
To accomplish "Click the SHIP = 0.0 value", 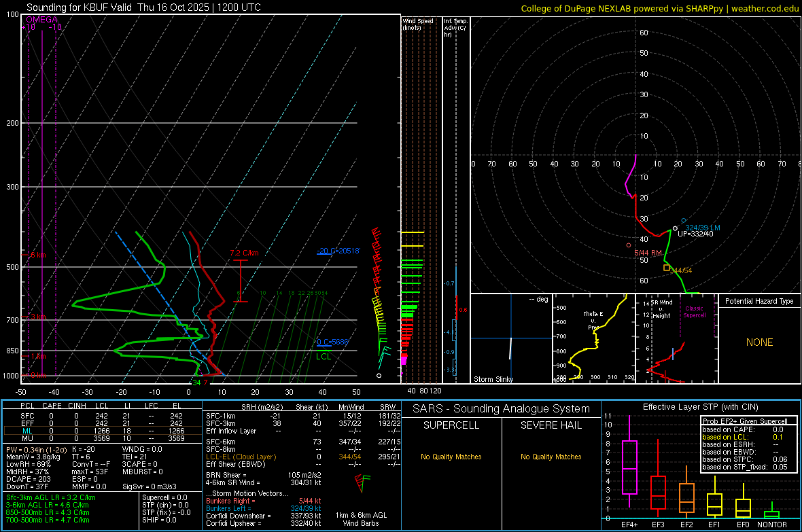I will (x=159, y=520).
